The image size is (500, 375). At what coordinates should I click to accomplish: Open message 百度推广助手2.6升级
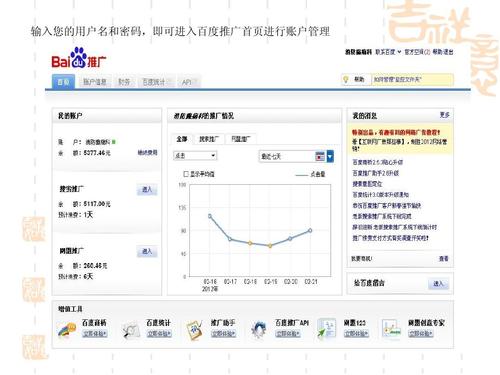pos(375,173)
